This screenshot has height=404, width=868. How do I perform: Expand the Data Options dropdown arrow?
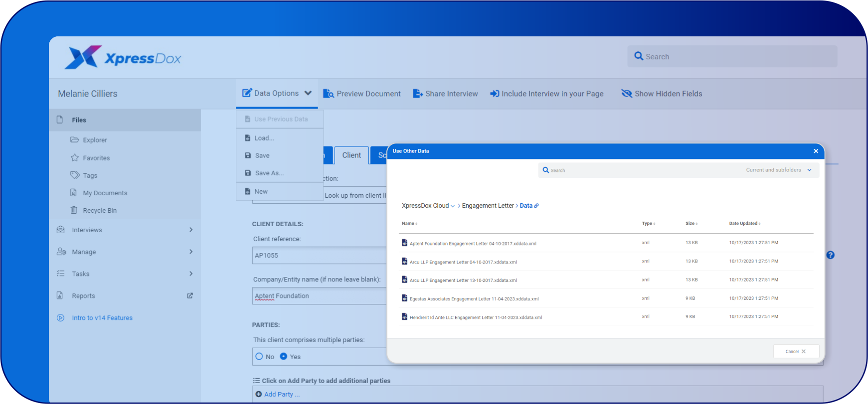(x=308, y=93)
